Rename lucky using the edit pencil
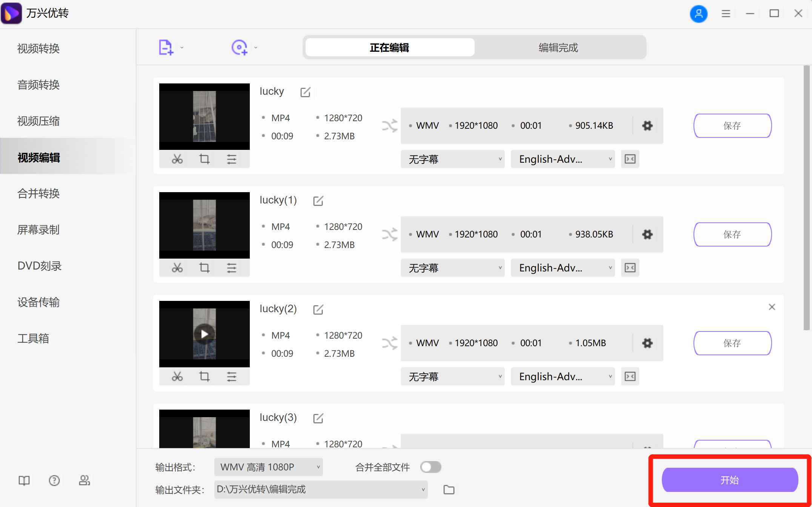 click(x=305, y=92)
